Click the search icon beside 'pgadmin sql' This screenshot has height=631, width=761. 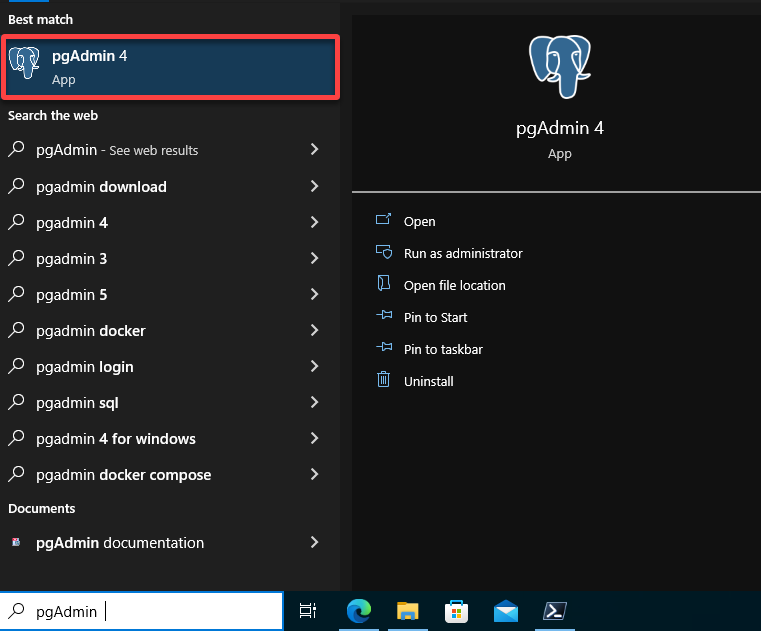[16, 402]
